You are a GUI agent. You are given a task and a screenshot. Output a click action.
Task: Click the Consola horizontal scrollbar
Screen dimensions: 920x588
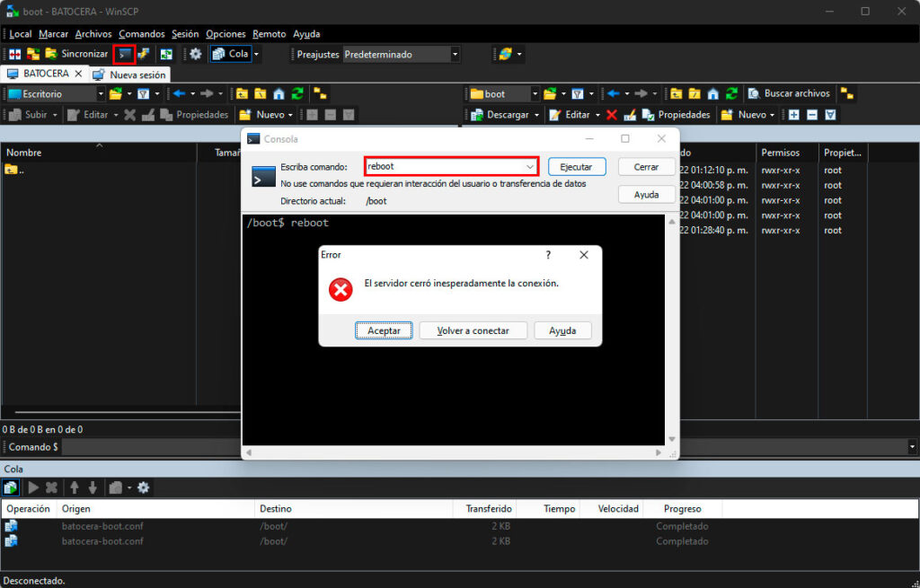[456, 452]
